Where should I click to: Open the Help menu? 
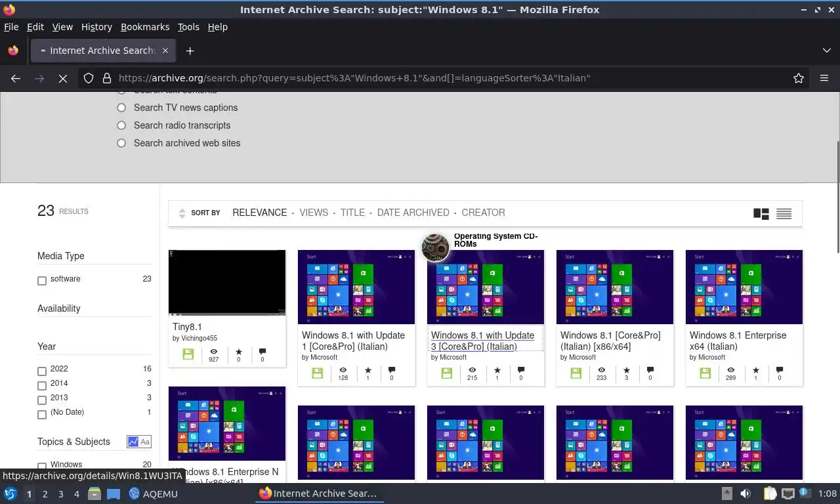[x=217, y=27]
